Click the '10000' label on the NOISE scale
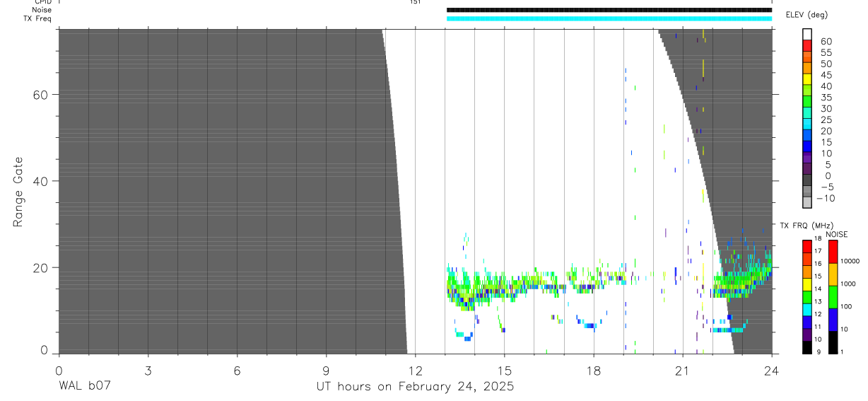Image resolution: width=868 pixels, height=401 pixels. tap(851, 261)
